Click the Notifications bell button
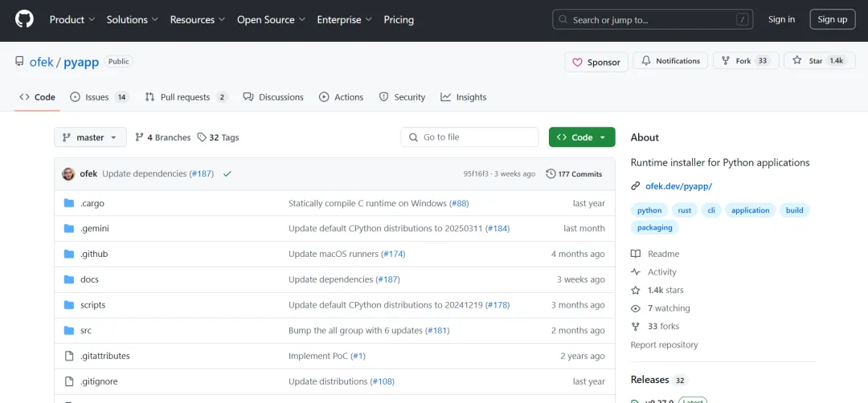Image resolution: width=868 pixels, height=403 pixels. [670, 61]
